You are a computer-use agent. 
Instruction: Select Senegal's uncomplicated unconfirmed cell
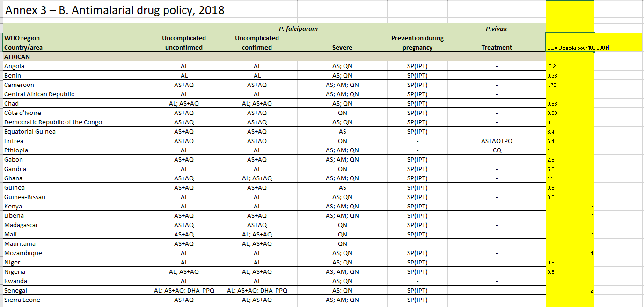pos(184,290)
